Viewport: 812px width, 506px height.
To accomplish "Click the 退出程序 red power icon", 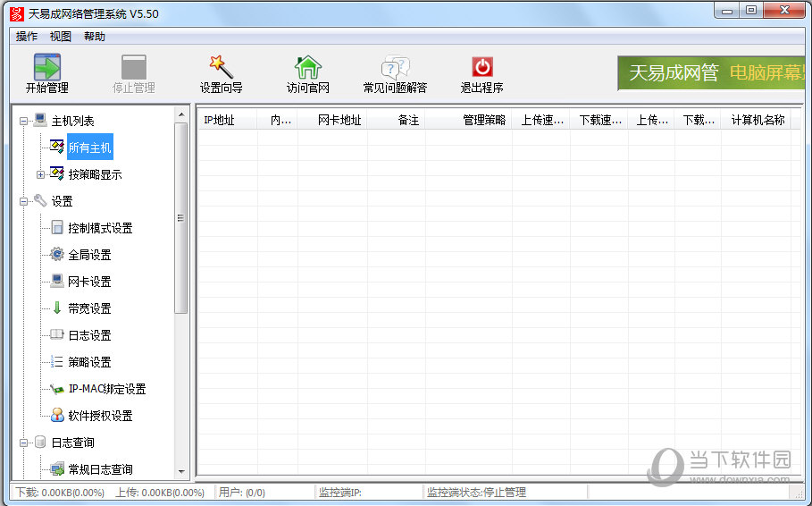I will pyautogui.click(x=482, y=67).
